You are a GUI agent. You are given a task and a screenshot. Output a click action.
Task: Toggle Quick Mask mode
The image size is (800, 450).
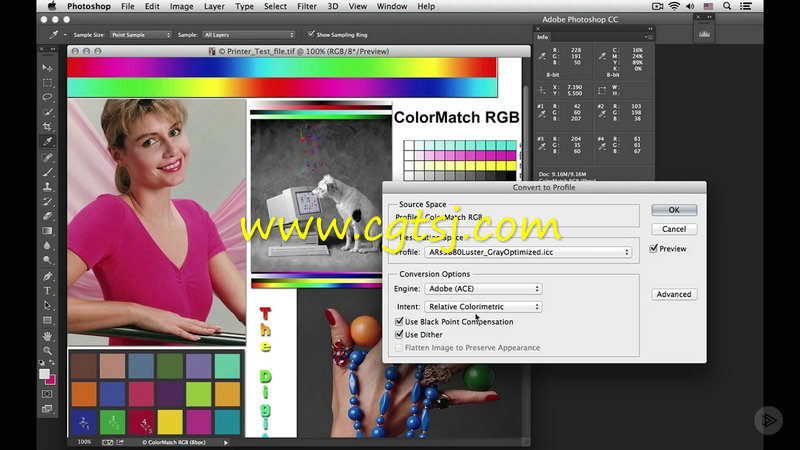pos(47,394)
